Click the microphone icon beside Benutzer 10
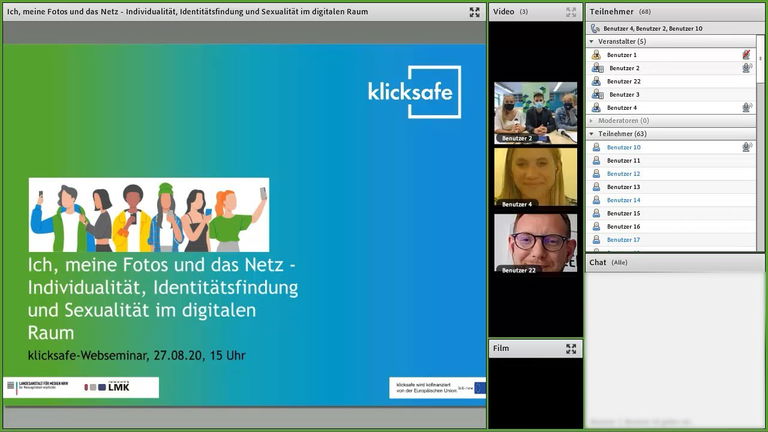This screenshot has width=768, height=432. point(746,147)
